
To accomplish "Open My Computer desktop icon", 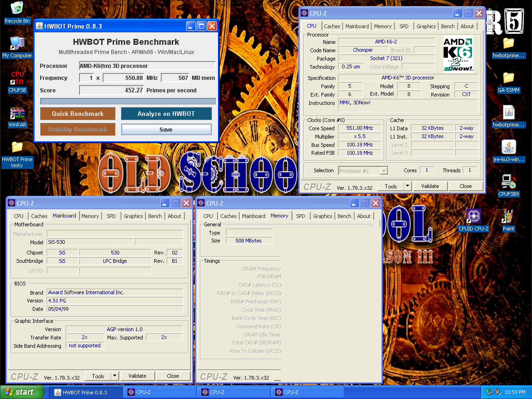I will point(17,43).
